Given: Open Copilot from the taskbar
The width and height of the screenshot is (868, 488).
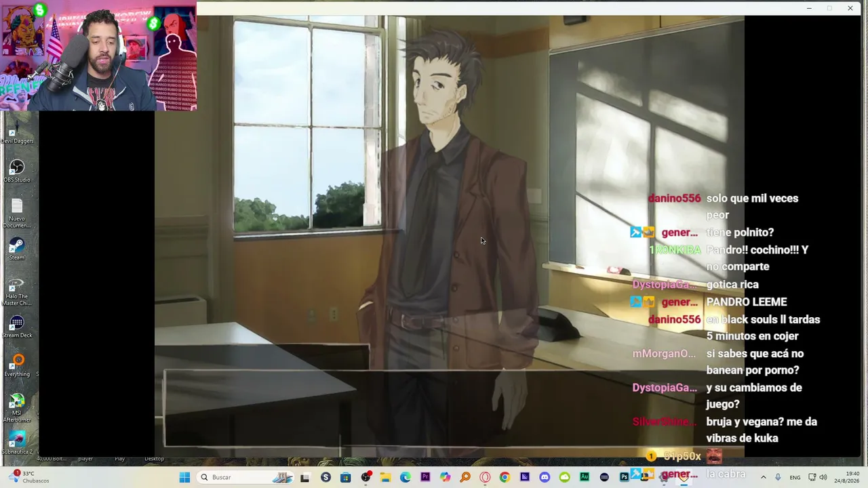Looking at the screenshot, I should tap(445, 477).
